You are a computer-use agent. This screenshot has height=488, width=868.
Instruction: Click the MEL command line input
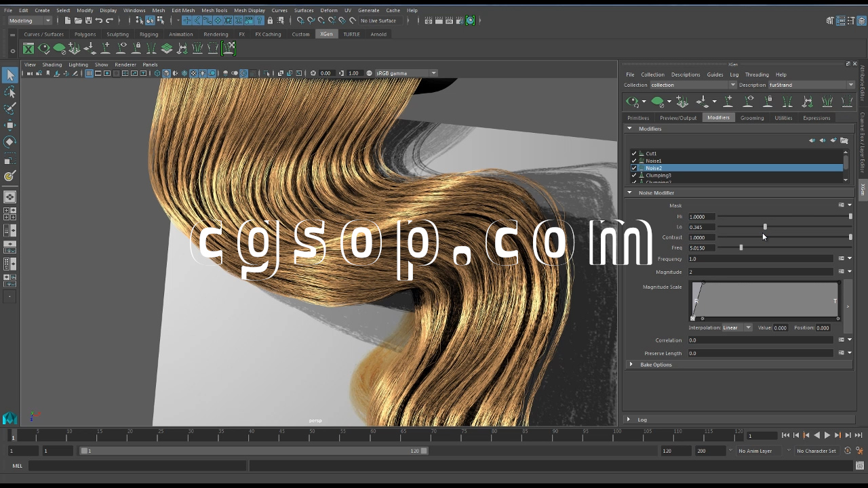click(137, 466)
